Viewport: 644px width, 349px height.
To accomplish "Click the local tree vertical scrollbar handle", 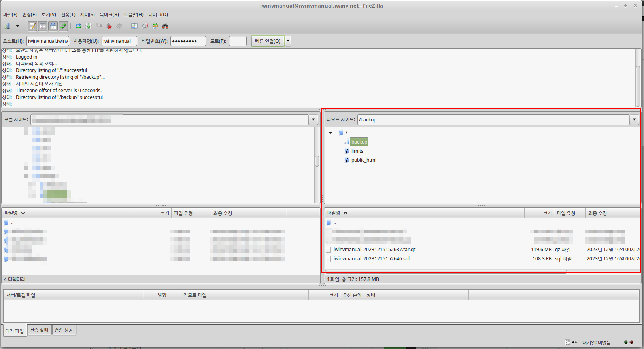I will pos(317,161).
